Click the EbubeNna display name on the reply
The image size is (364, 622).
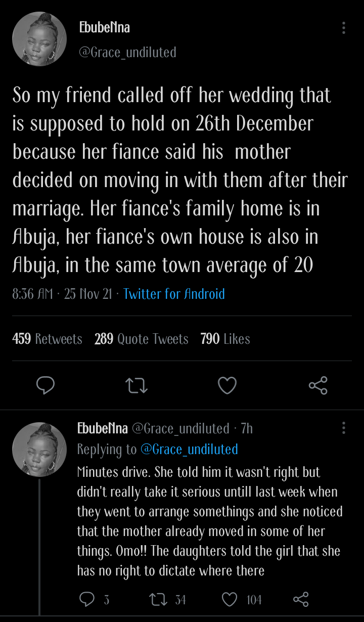pyautogui.click(x=103, y=427)
